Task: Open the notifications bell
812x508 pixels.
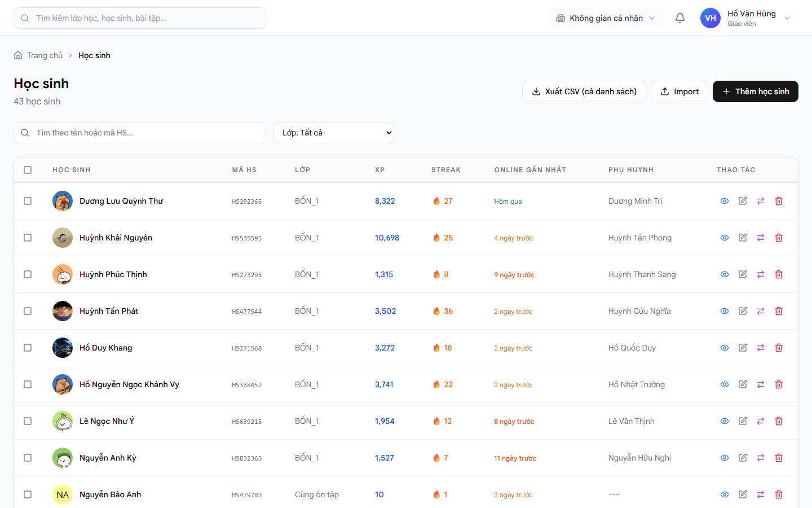Action: [x=680, y=18]
